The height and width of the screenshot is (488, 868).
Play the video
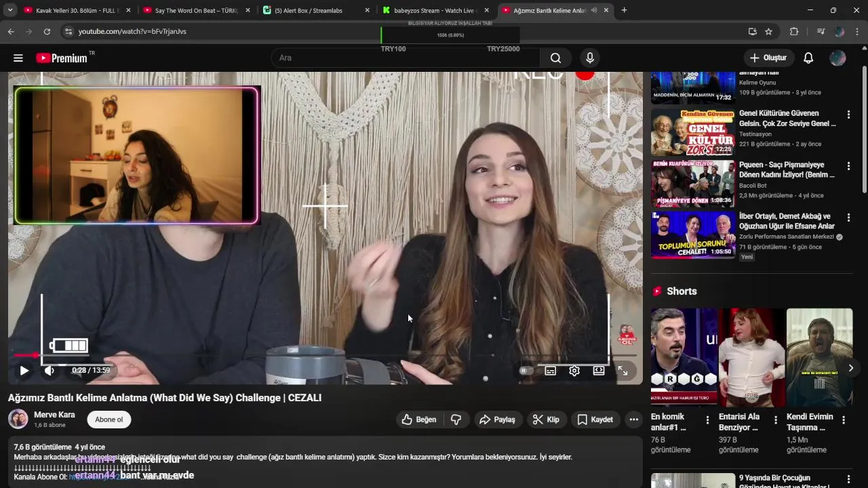(24, 371)
